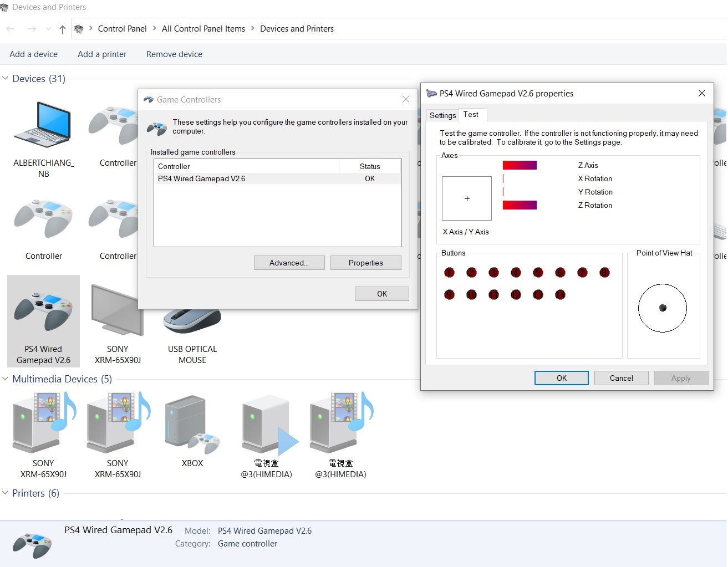Go forward using the Forward arrow
Screen dimensions: 728x567
pos(32,29)
